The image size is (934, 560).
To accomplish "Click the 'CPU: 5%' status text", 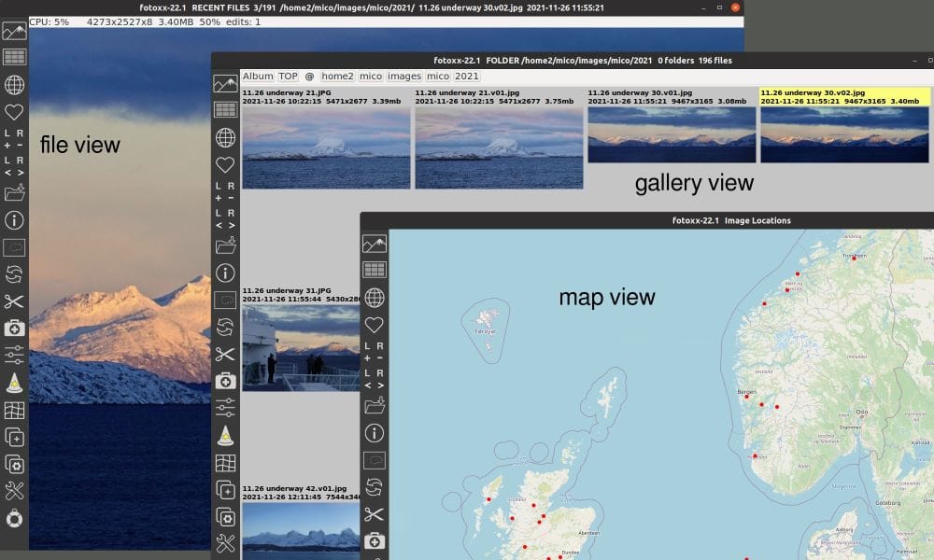I will (x=49, y=22).
